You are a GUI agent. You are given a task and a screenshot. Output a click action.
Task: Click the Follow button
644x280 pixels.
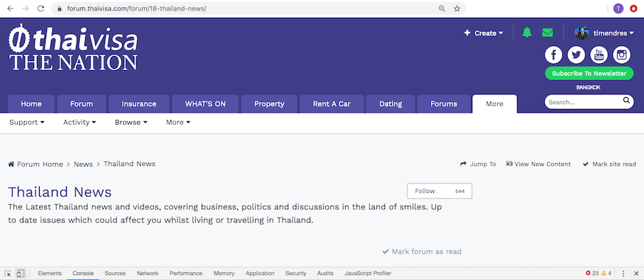tap(425, 191)
